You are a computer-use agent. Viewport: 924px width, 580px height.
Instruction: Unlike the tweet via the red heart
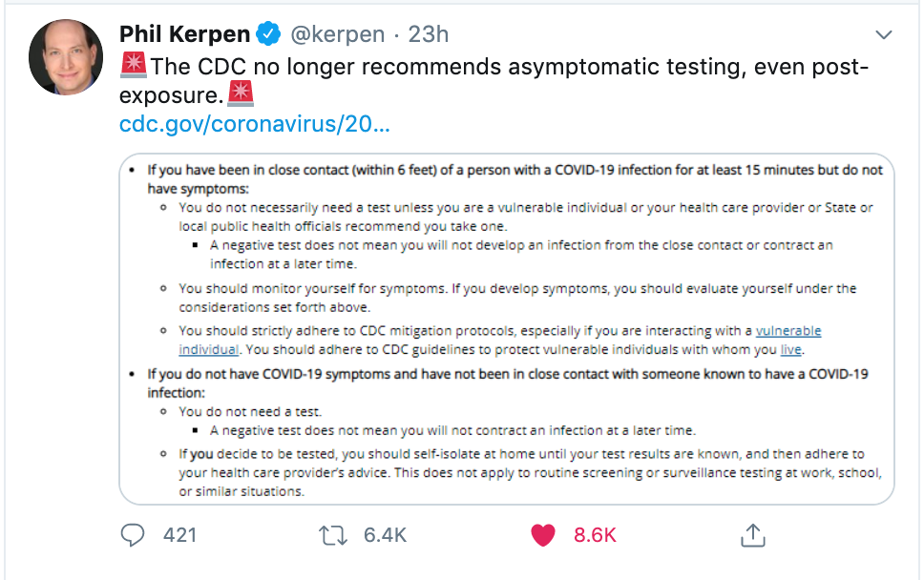click(x=543, y=535)
